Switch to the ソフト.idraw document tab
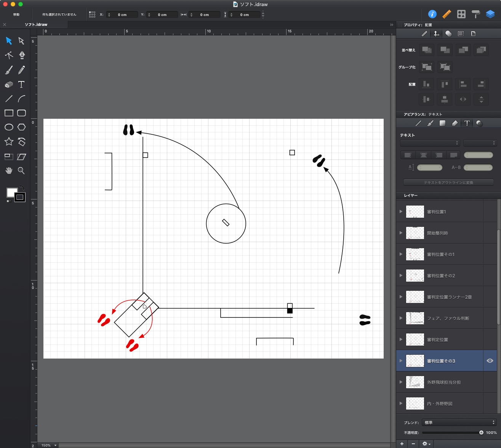 coord(36,24)
